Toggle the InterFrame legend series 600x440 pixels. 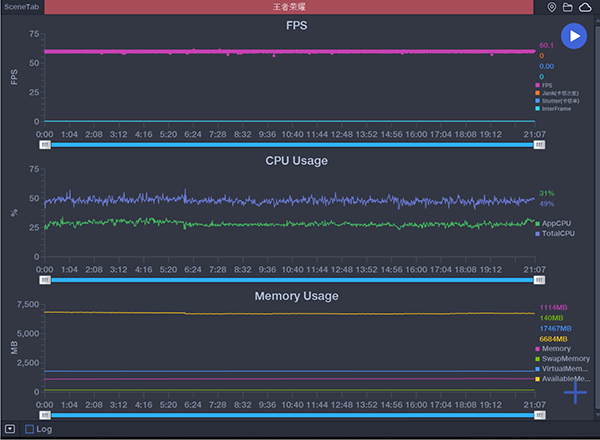tap(556, 109)
